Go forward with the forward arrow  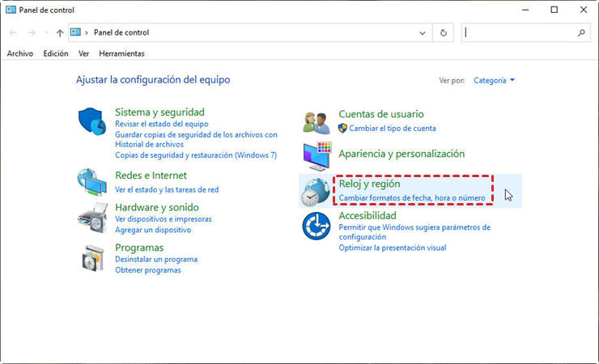pyautogui.click(x=32, y=33)
